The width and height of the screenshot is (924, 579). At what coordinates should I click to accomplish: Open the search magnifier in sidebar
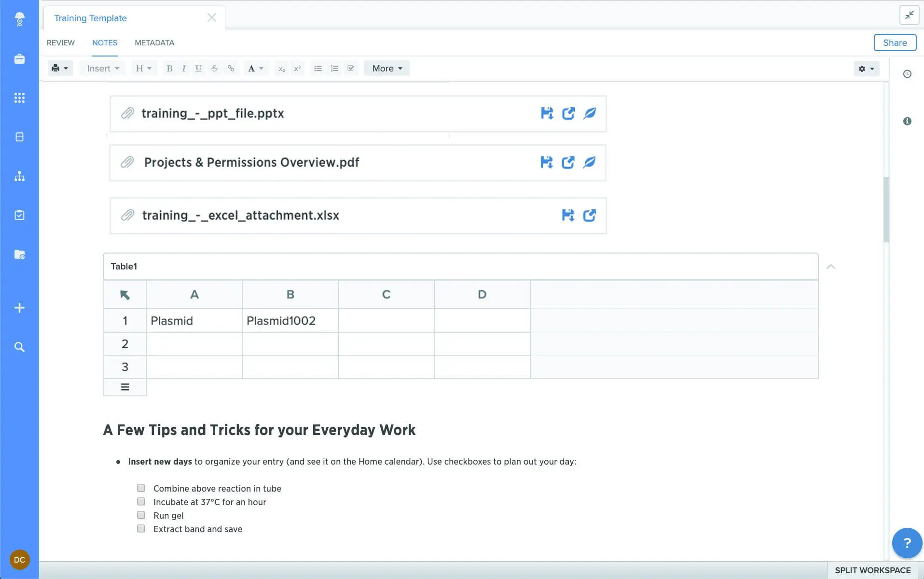point(19,347)
